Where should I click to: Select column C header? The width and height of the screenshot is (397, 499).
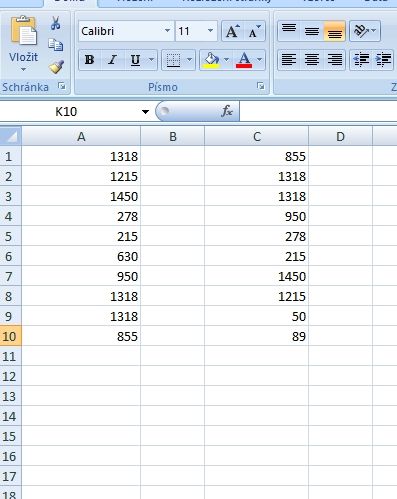pos(256,136)
